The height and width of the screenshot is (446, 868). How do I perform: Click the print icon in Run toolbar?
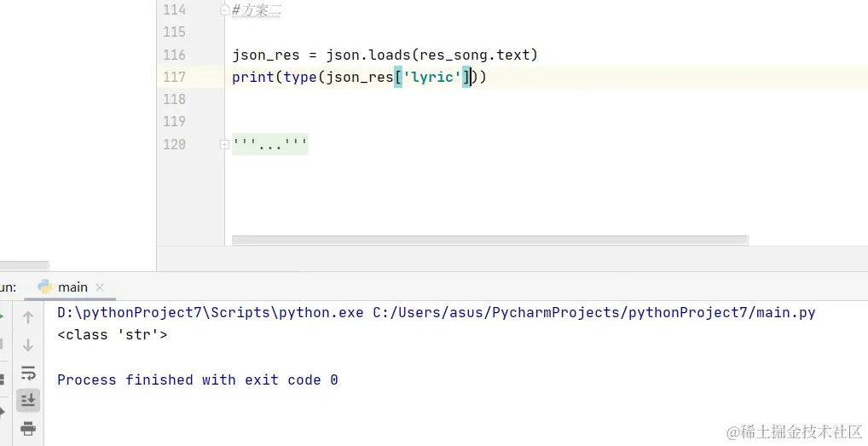(27, 428)
